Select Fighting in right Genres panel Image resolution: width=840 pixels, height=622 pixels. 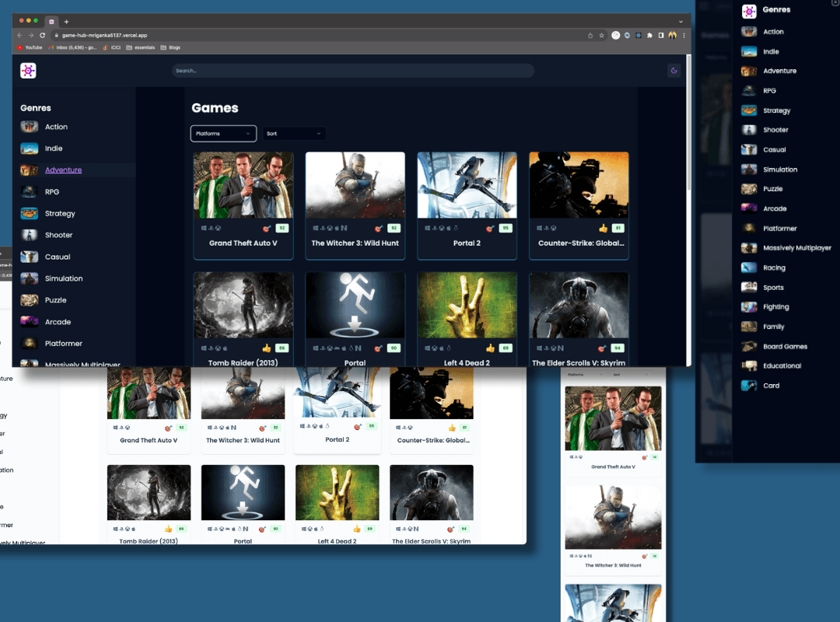[775, 307]
